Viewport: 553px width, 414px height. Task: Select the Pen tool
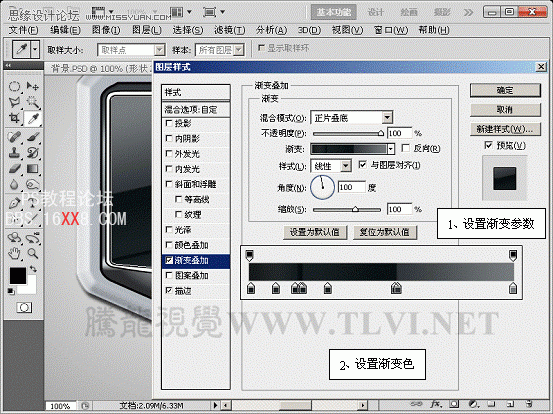click(14, 202)
